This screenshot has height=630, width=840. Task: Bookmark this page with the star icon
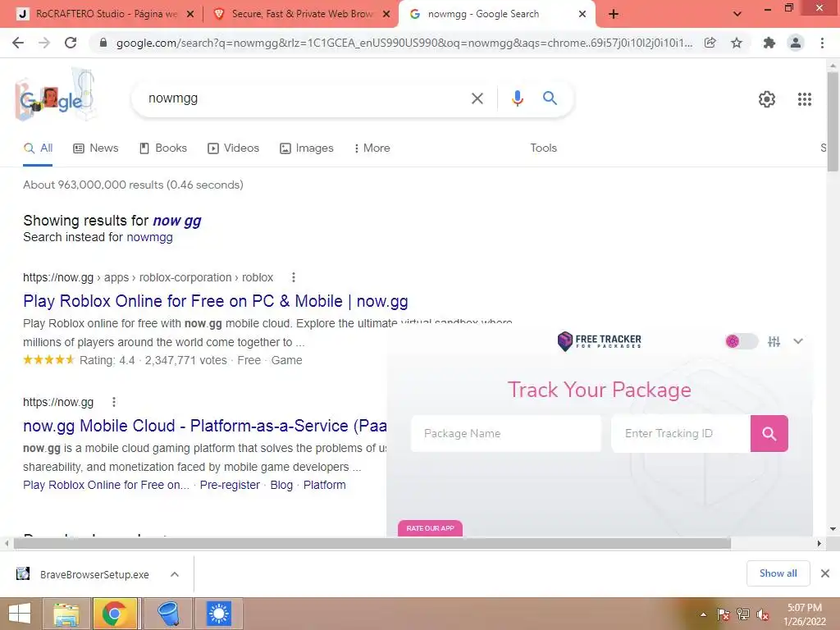[x=737, y=43]
